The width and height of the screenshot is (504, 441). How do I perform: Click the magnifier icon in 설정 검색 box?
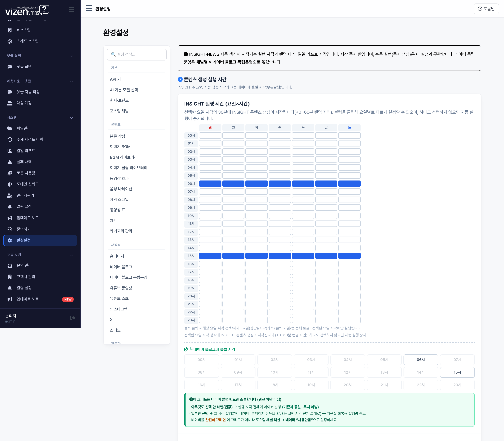pos(113,54)
